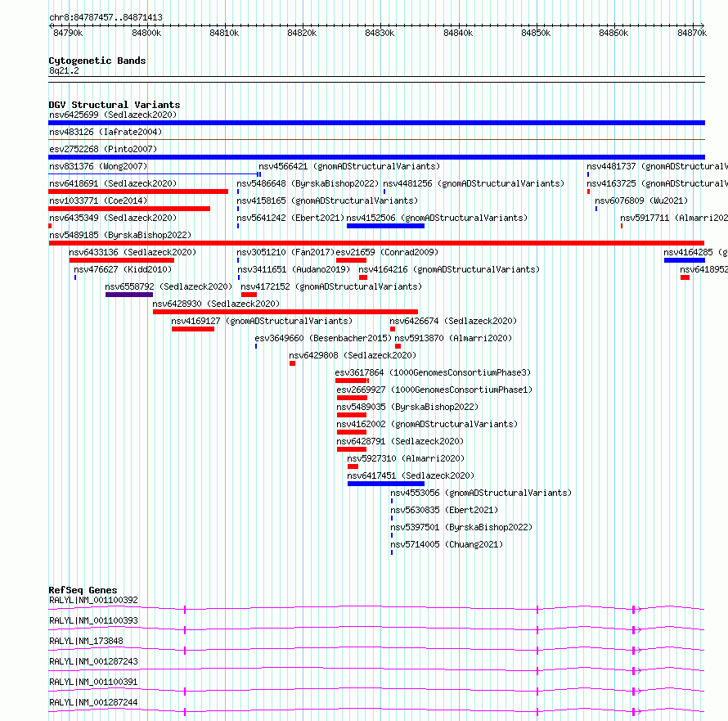Open nsv6558792 (Sedlazeck2020) variant

pyautogui.click(x=169, y=286)
